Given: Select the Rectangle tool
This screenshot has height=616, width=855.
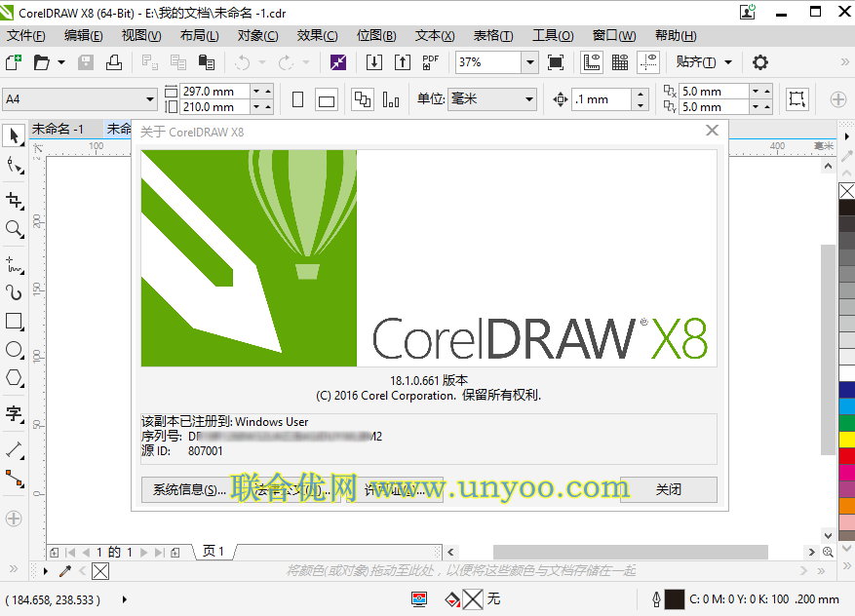Looking at the screenshot, I should tap(15, 321).
